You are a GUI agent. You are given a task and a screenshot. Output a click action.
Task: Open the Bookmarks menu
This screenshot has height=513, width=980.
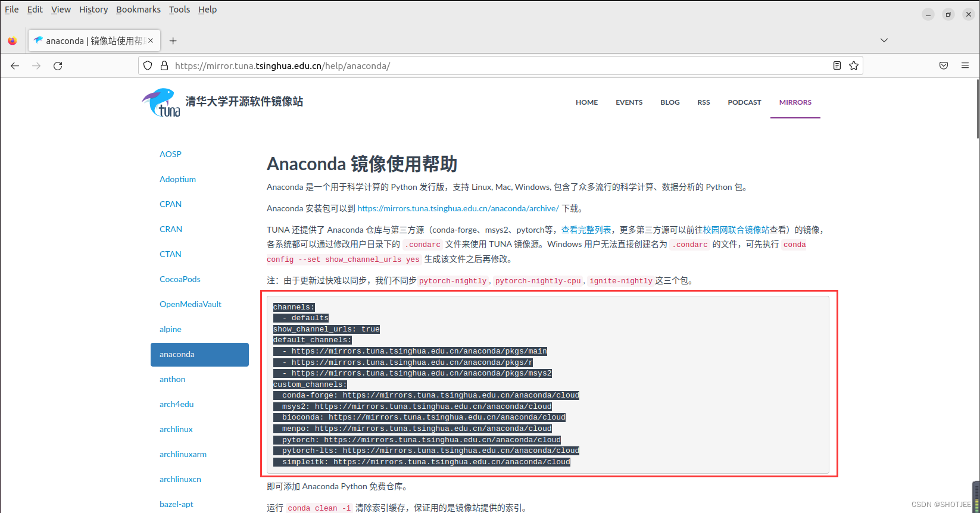click(x=138, y=10)
